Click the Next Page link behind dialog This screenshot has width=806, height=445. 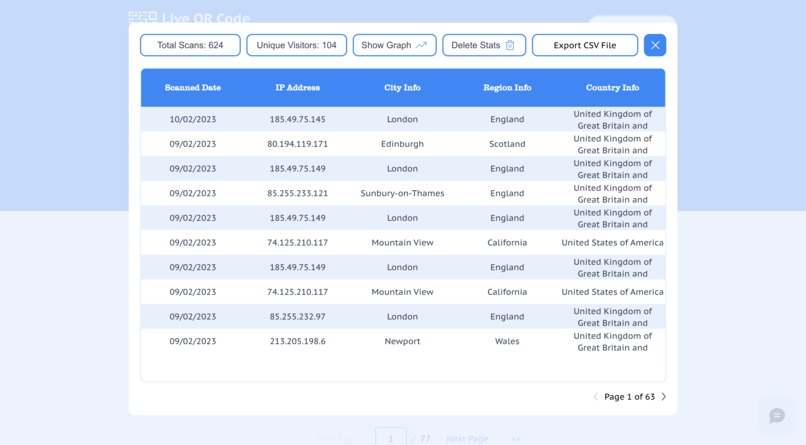coord(467,439)
